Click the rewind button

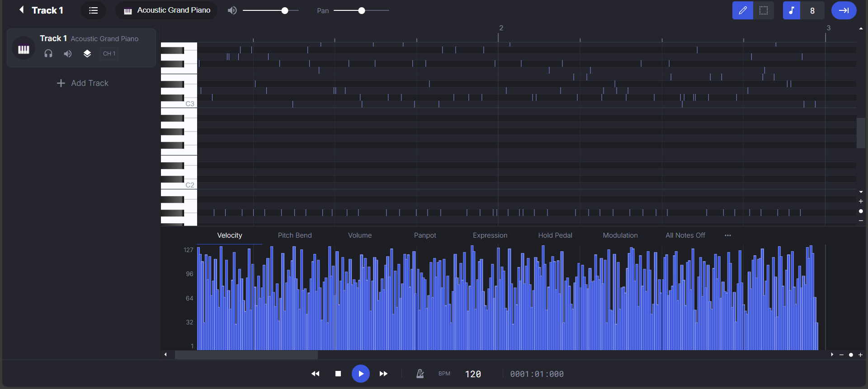coord(316,374)
